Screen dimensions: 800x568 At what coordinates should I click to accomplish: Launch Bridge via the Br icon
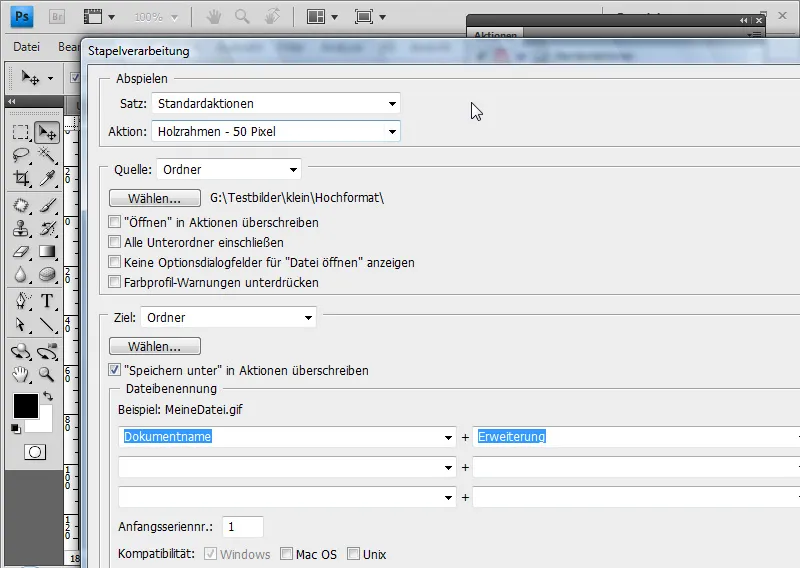tap(57, 17)
